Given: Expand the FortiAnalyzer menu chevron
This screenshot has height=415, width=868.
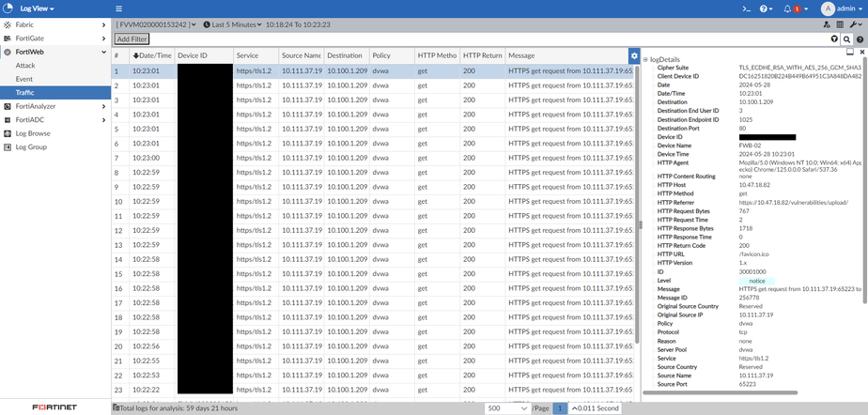Looking at the screenshot, I should point(103,106).
